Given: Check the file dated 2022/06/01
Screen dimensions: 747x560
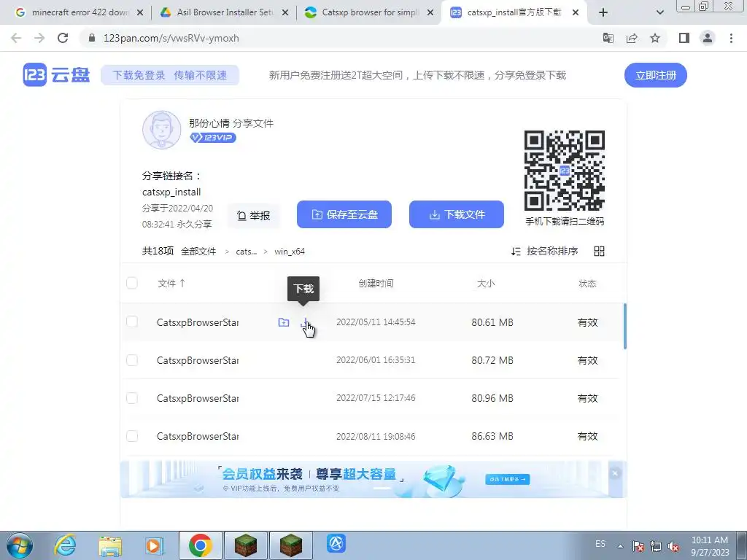Looking at the screenshot, I should (132, 360).
